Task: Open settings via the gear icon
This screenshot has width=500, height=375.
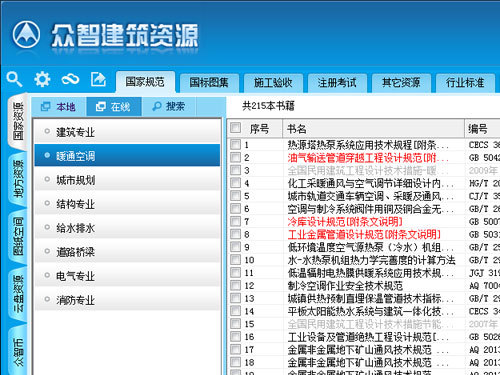Action: pyautogui.click(x=42, y=79)
